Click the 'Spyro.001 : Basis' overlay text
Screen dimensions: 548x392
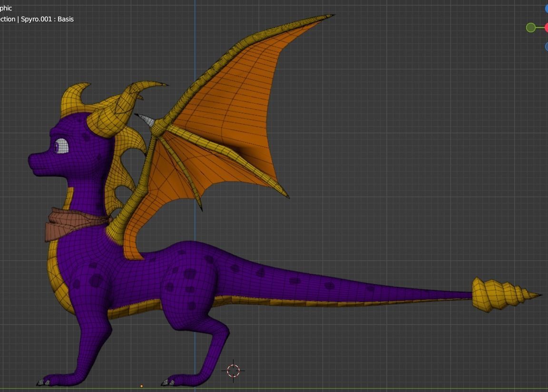pos(47,19)
